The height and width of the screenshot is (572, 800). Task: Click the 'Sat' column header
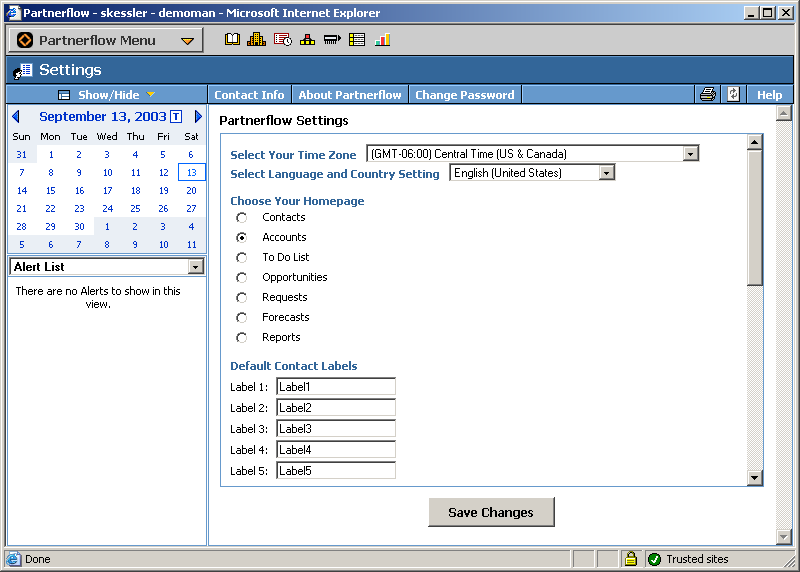click(191, 137)
